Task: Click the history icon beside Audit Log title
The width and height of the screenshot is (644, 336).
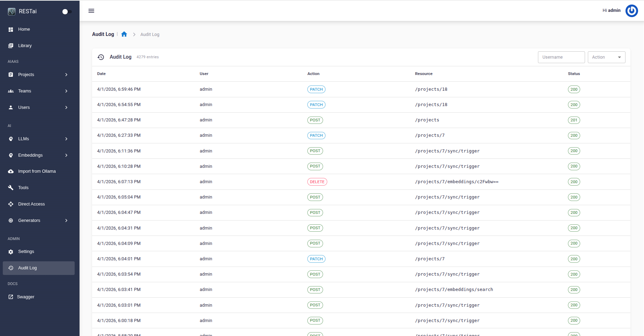Action: tap(101, 57)
